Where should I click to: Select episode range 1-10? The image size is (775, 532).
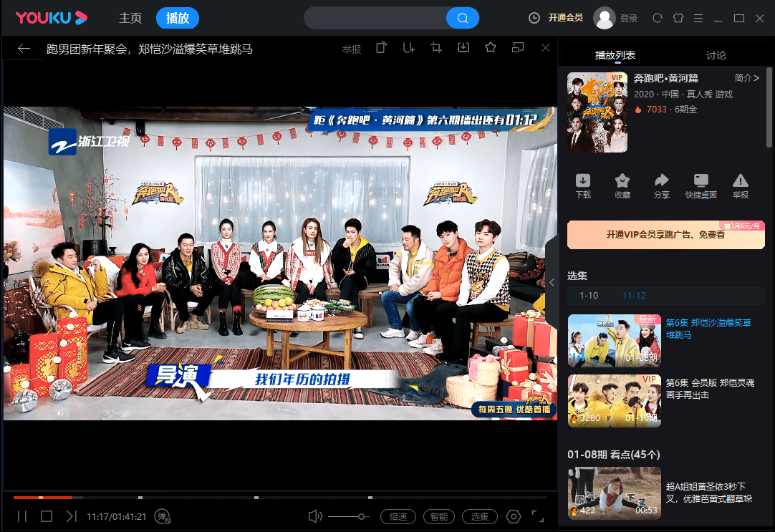(589, 296)
